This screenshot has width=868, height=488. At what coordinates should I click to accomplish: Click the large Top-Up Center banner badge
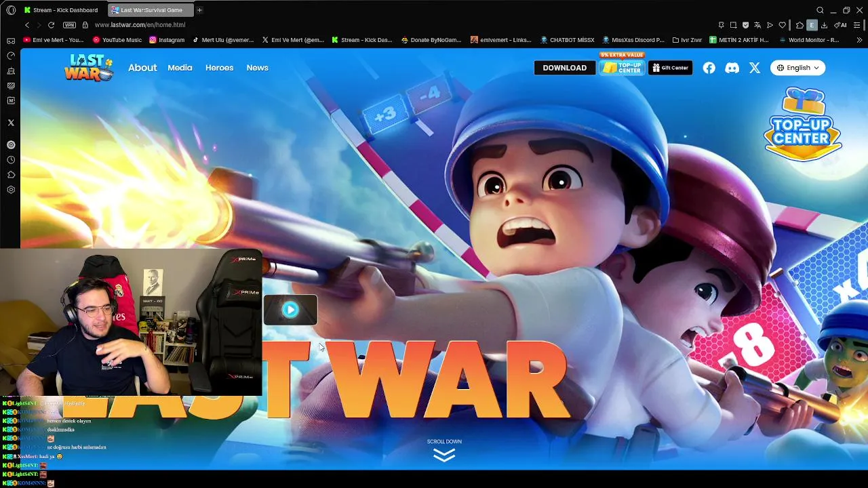click(x=802, y=123)
